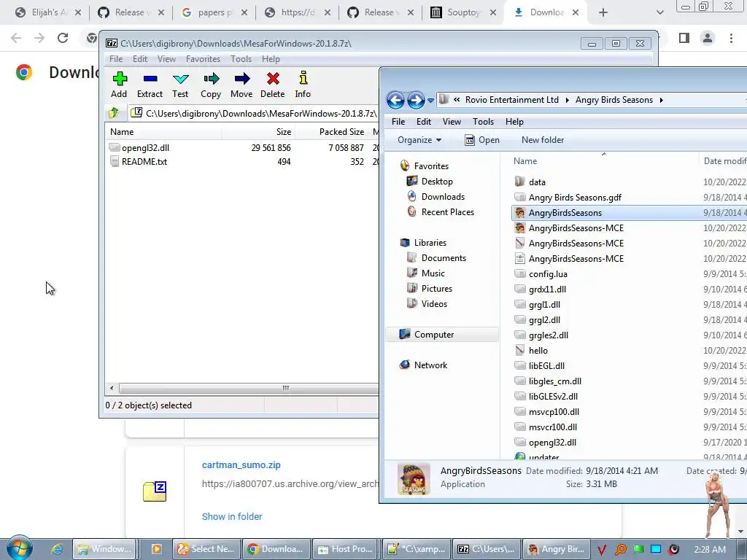The width and height of the screenshot is (747, 560).
Task: Click the Extract icon in 7-Zip
Action: (150, 79)
